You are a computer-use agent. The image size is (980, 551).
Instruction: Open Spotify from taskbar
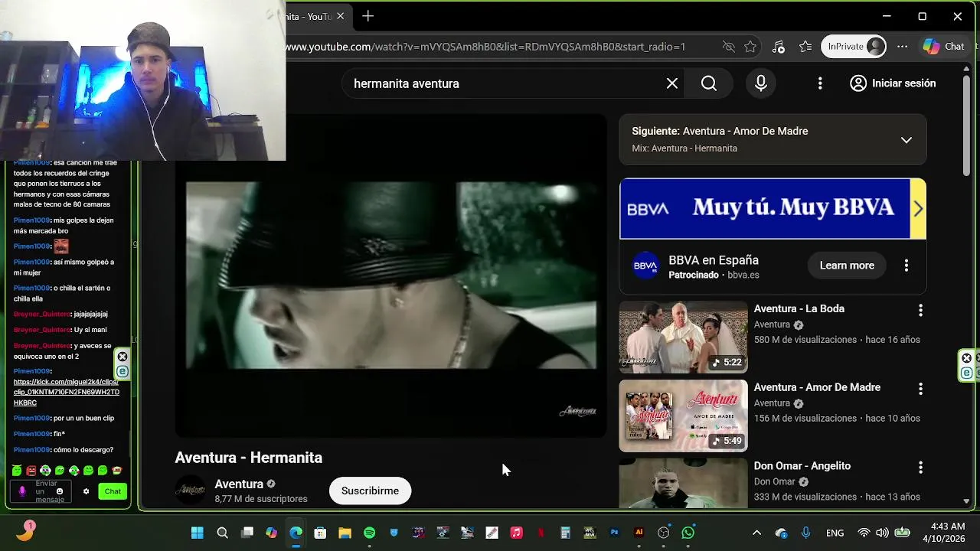[369, 533]
